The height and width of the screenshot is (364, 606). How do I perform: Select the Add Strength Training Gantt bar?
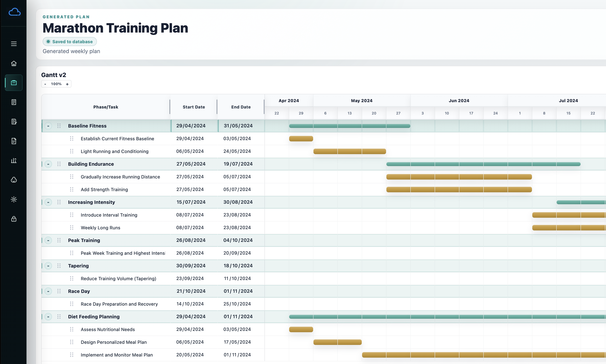tap(459, 190)
